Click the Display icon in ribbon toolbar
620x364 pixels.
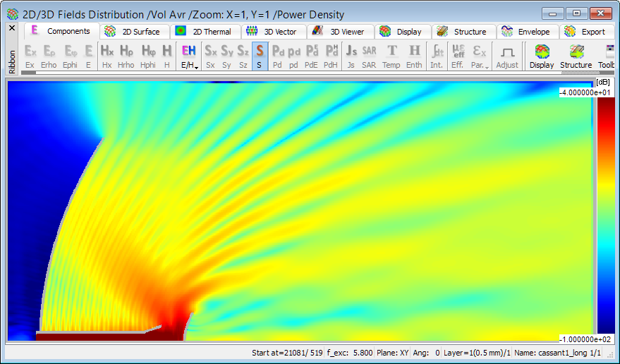click(x=542, y=56)
